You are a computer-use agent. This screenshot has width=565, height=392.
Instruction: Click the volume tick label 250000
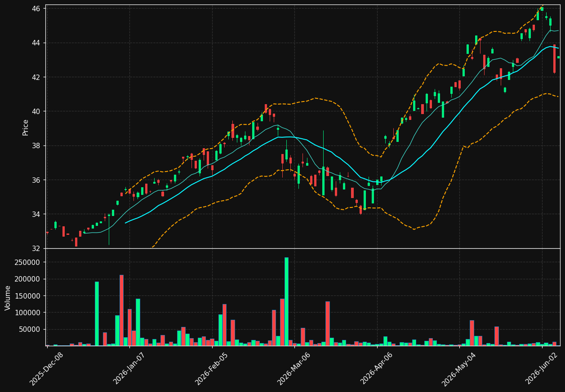(x=28, y=262)
